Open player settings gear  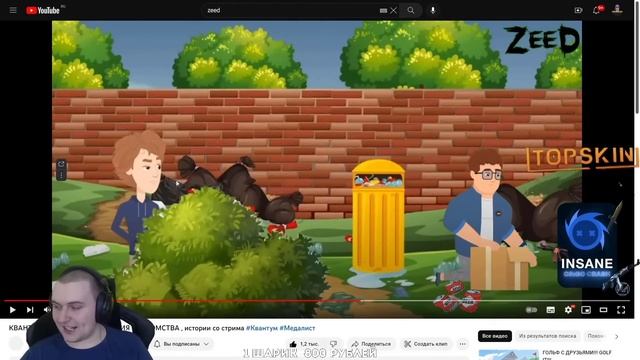coord(568,310)
